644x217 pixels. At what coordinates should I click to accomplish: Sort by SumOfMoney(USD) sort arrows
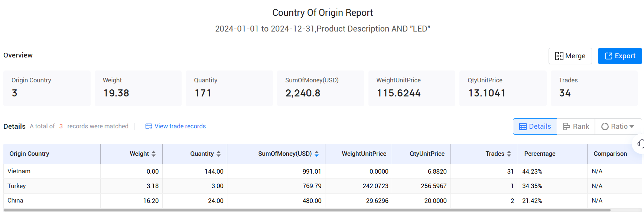click(317, 154)
